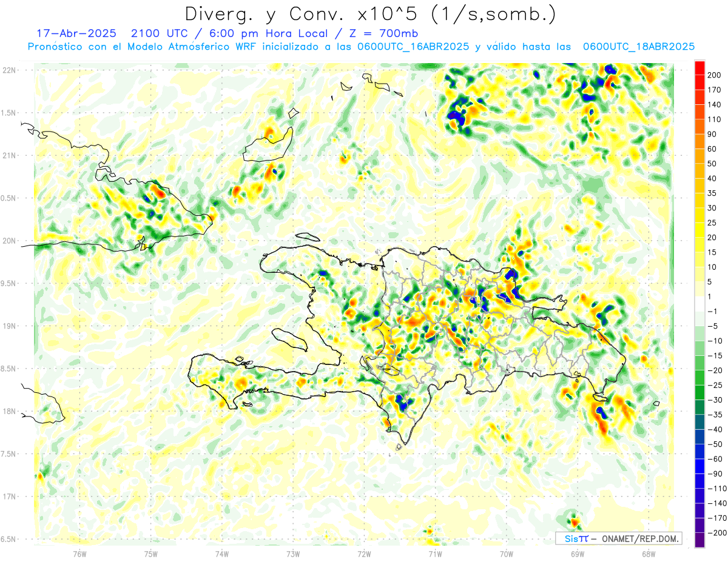Click the white middle color bar segment
The height and width of the screenshot is (562, 728).
click(699, 304)
